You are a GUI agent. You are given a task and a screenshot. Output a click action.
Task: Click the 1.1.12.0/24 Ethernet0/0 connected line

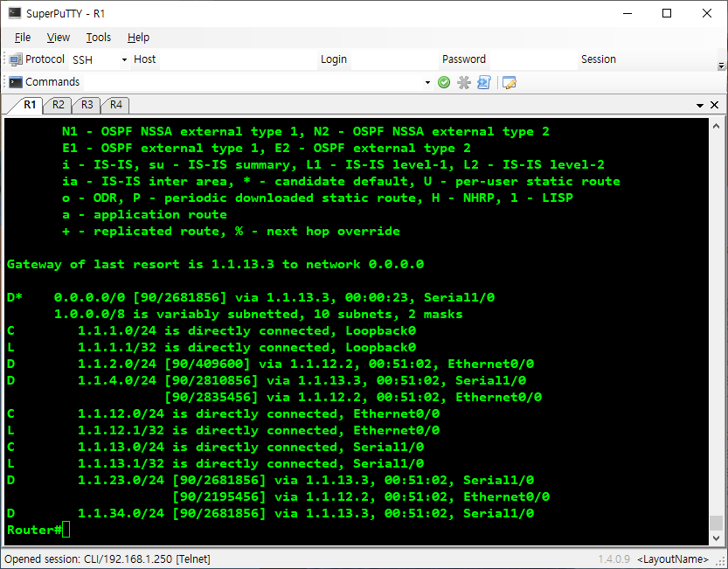pyautogui.click(x=223, y=413)
